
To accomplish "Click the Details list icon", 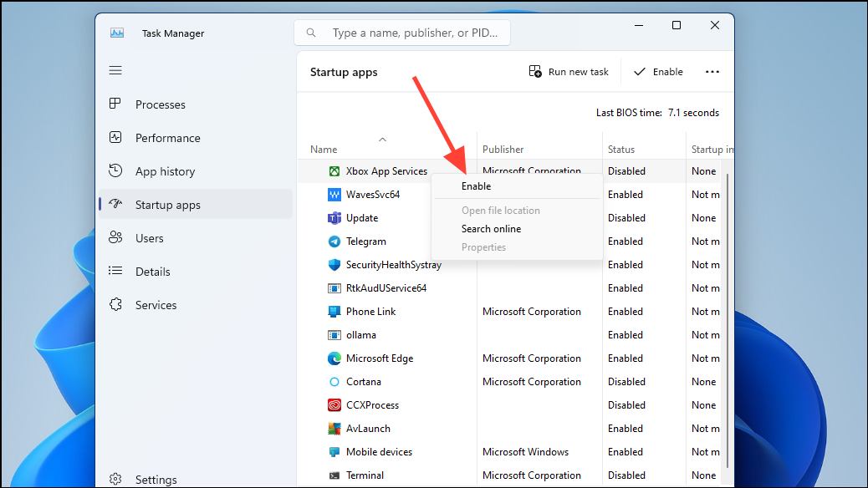I will coord(115,271).
